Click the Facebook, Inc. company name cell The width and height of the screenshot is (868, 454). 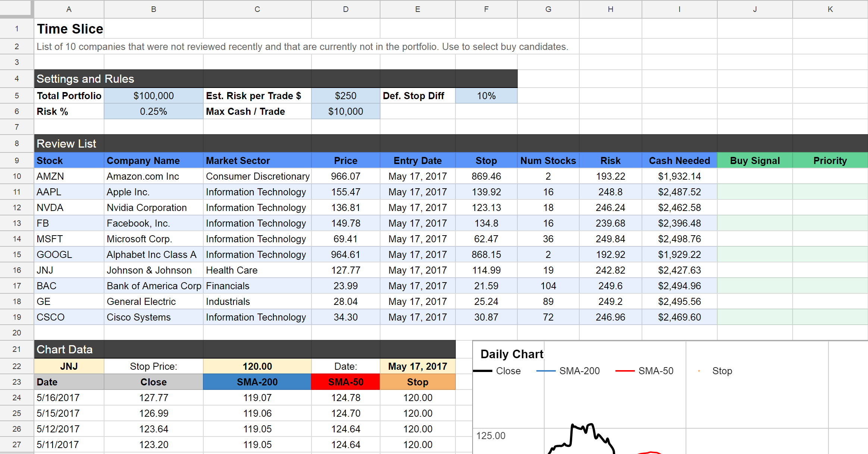(x=154, y=223)
